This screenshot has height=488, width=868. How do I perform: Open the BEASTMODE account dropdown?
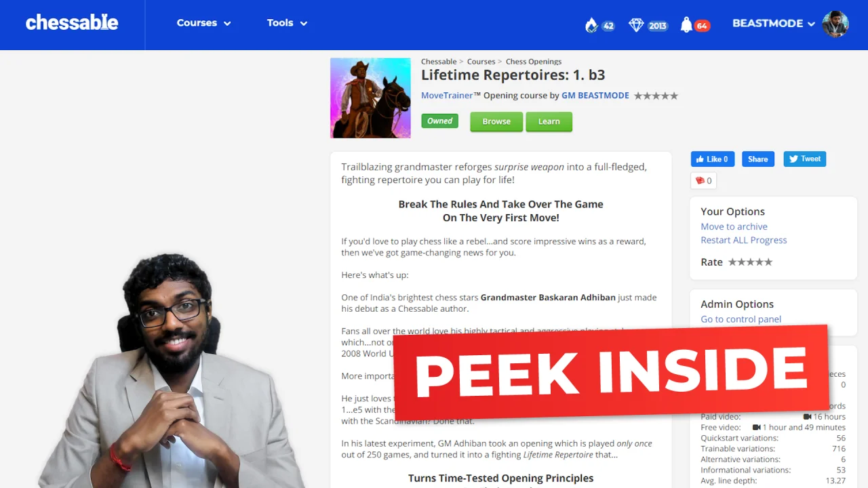[x=773, y=23]
